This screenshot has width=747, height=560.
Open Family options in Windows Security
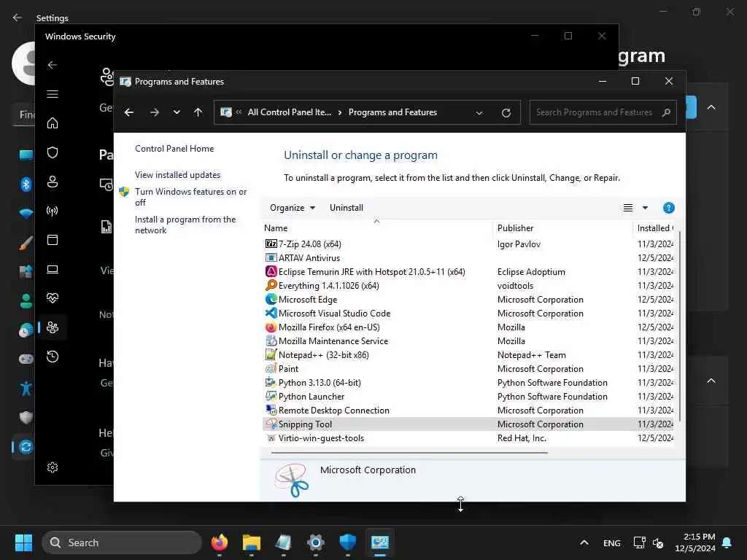pyautogui.click(x=53, y=327)
